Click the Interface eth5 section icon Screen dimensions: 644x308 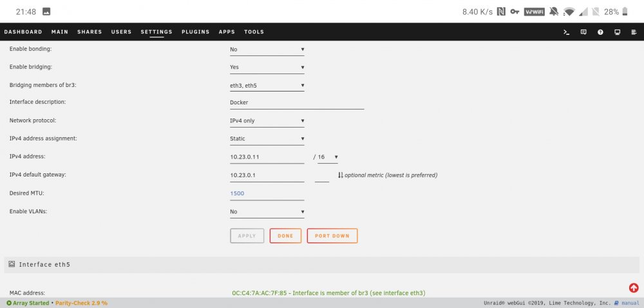12,264
